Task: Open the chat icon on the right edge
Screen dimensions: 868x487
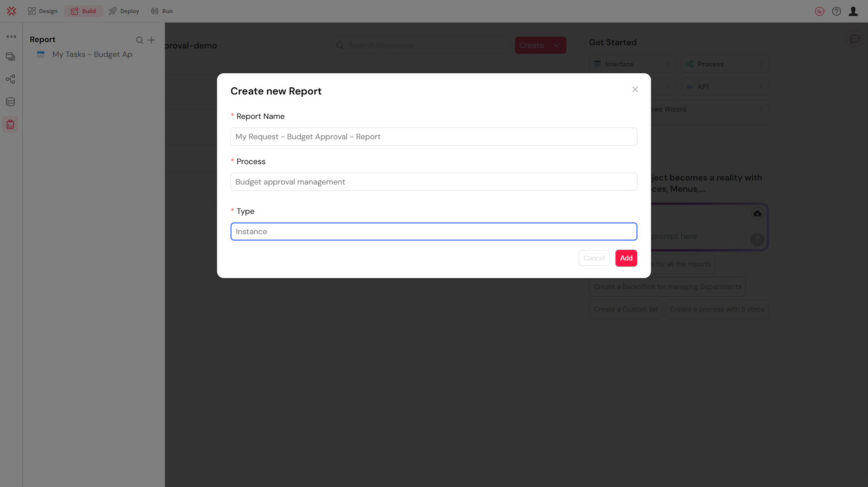Action: tap(855, 39)
